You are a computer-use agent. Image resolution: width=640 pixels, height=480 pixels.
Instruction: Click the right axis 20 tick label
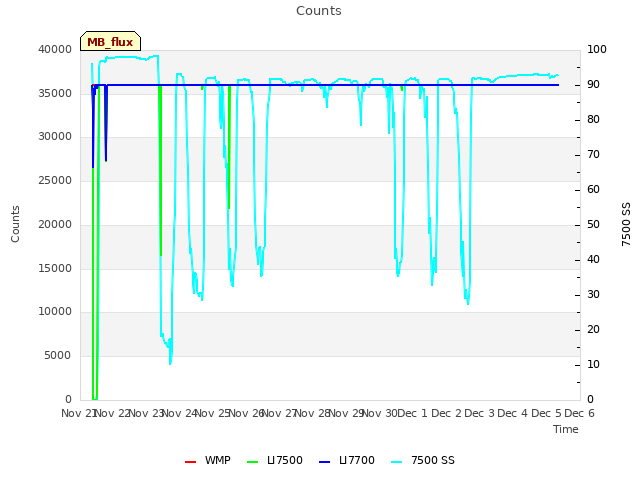tap(593, 330)
